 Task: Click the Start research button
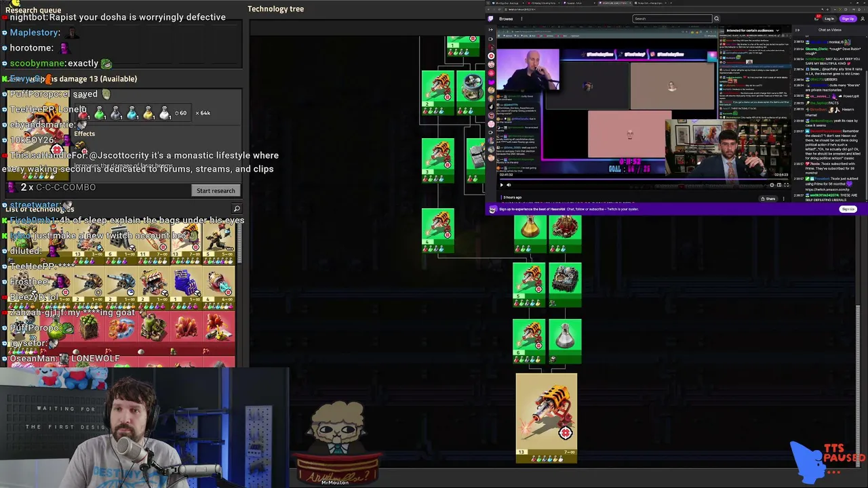click(216, 190)
